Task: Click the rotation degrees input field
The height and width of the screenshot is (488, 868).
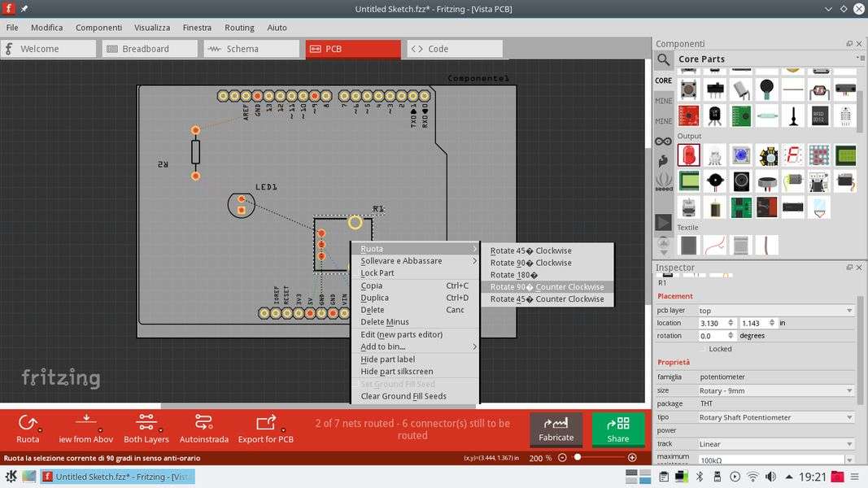Action: pos(713,336)
